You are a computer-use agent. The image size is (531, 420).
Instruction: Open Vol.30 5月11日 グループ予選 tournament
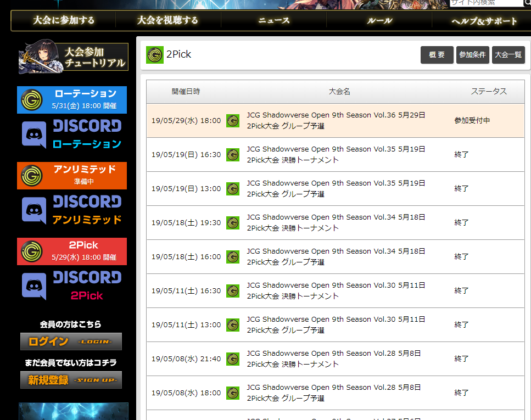click(336, 325)
